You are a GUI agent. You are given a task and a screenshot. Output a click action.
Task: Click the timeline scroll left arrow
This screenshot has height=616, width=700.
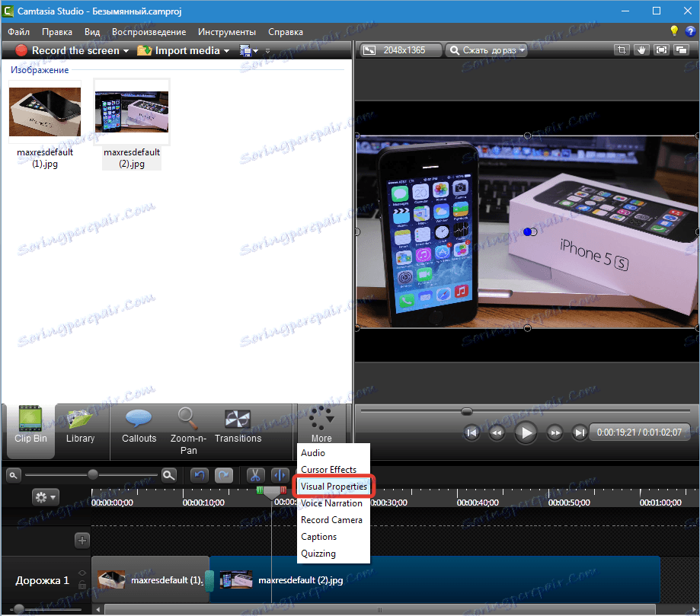click(98, 610)
